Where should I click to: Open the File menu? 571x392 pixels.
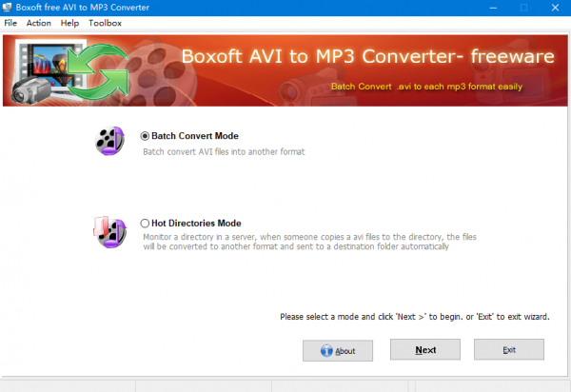pyautogui.click(x=10, y=23)
